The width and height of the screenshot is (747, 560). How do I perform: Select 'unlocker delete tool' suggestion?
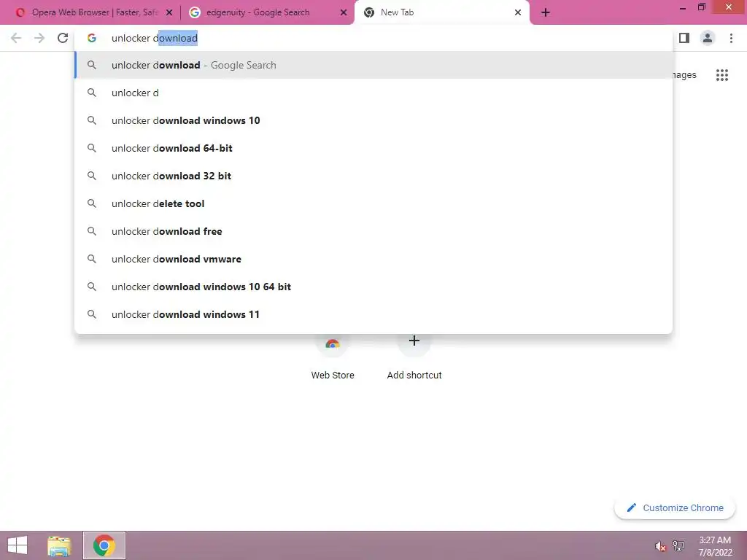click(x=373, y=203)
